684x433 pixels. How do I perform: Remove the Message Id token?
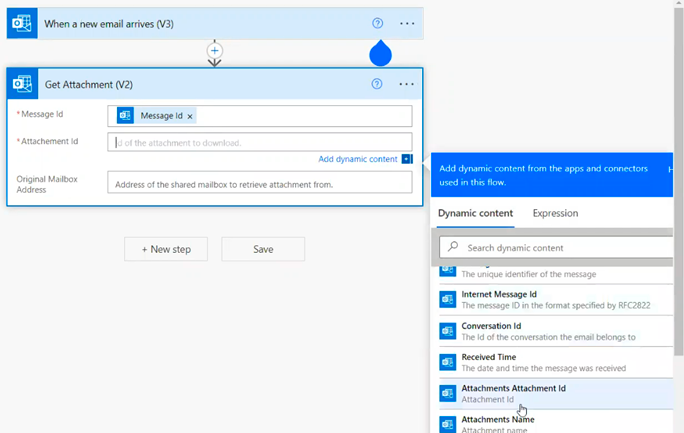(190, 116)
